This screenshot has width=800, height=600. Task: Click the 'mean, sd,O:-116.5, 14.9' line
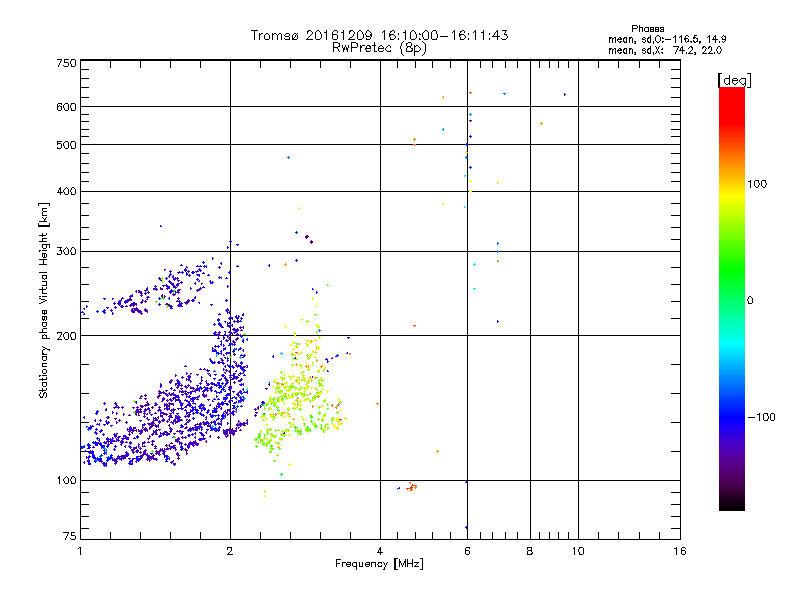click(x=667, y=39)
